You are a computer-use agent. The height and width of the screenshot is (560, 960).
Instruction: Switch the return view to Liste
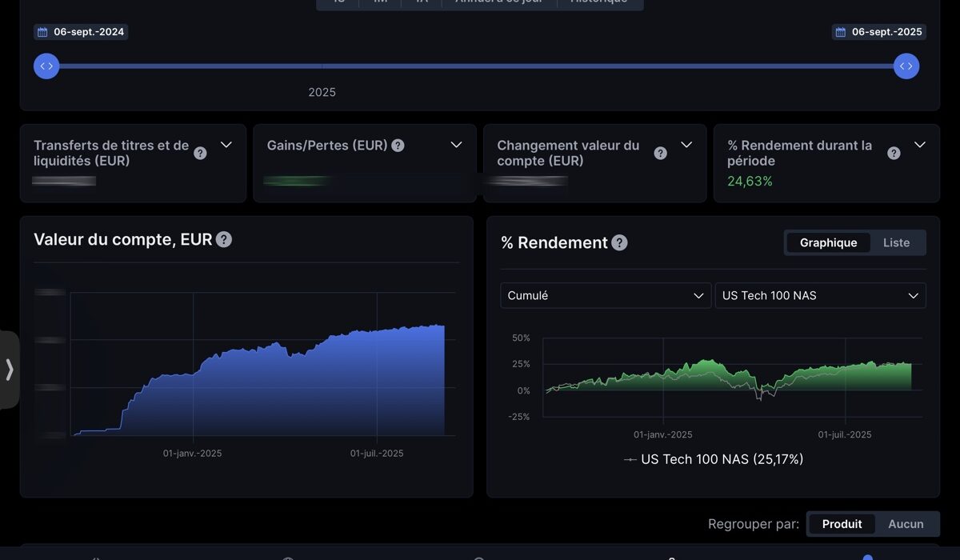tap(896, 242)
